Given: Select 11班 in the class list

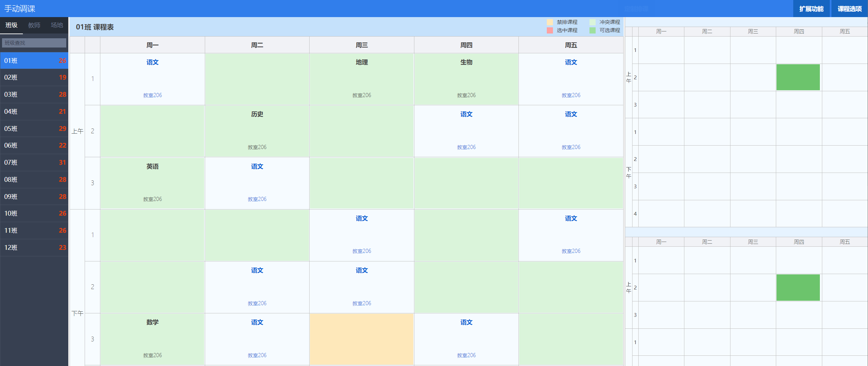Looking at the screenshot, I should click(x=34, y=231).
